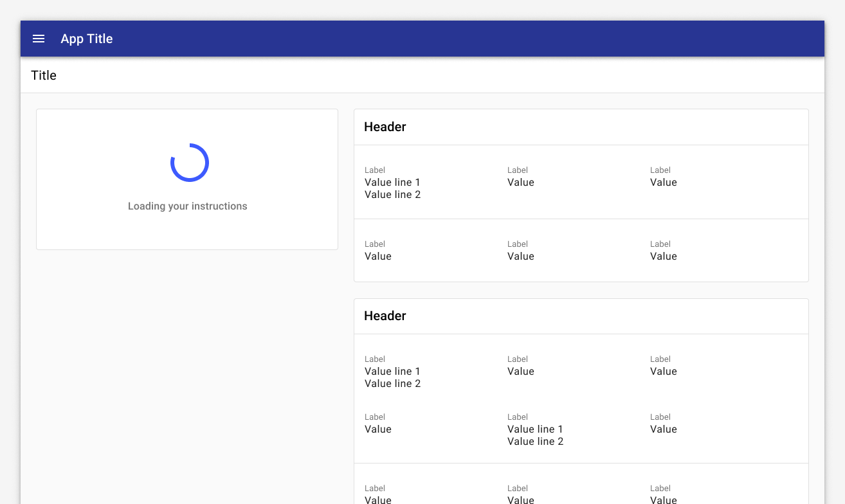845x504 pixels.
Task: Click the circular loading spinner
Action: (190, 163)
